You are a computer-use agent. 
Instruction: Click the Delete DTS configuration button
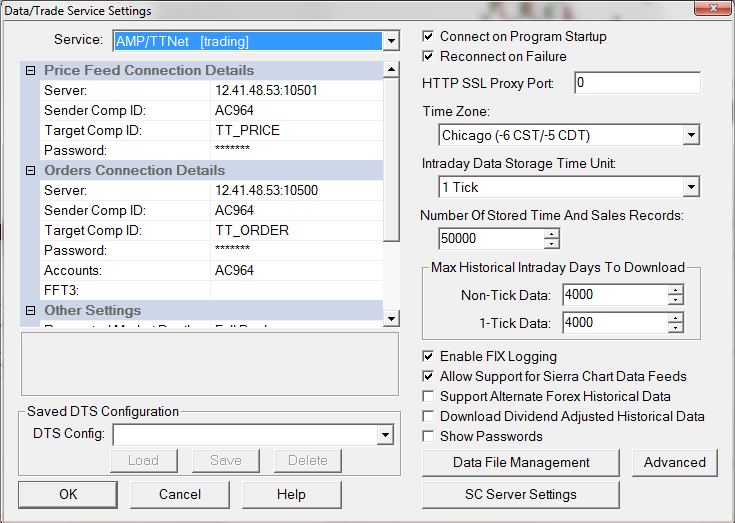click(308, 461)
